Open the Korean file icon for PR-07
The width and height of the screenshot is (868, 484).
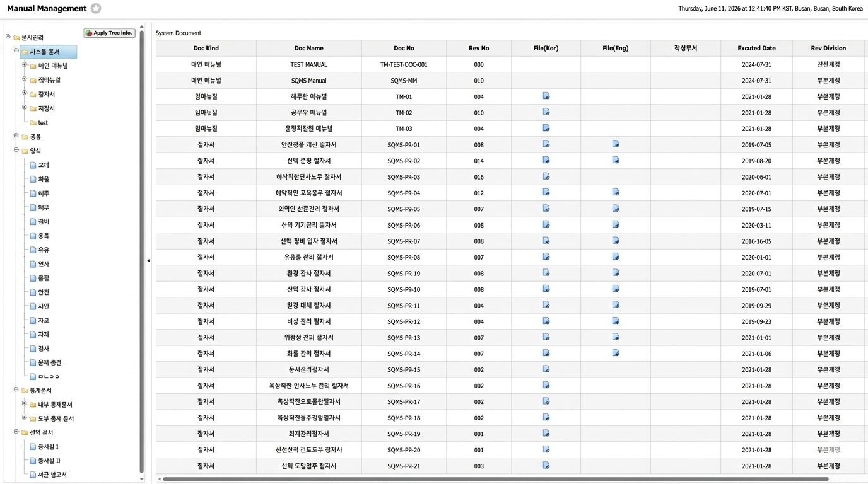click(x=546, y=241)
